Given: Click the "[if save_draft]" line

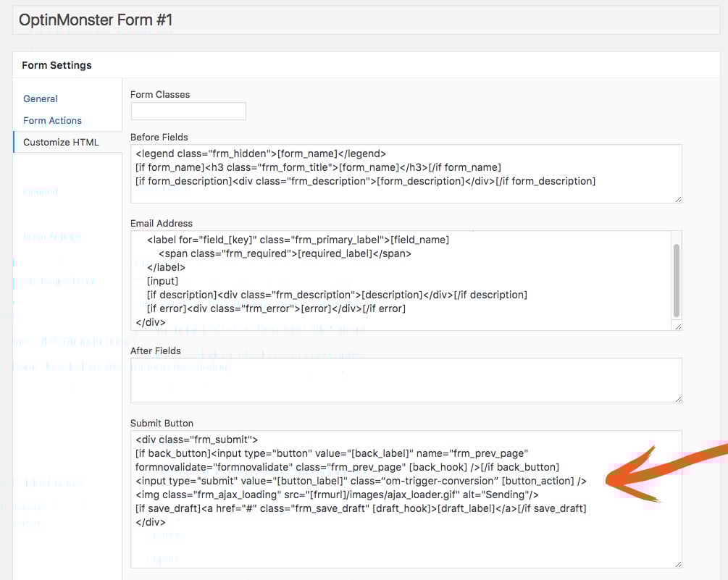Looking at the screenshot, I should coord(361,508).
